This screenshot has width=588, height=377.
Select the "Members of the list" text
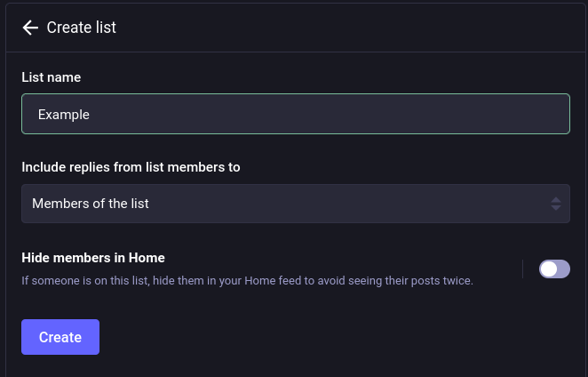[x=91, y=204]
